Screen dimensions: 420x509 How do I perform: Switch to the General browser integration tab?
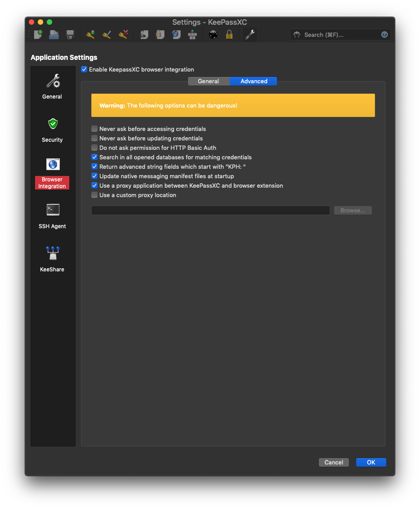tap(208, 81)
